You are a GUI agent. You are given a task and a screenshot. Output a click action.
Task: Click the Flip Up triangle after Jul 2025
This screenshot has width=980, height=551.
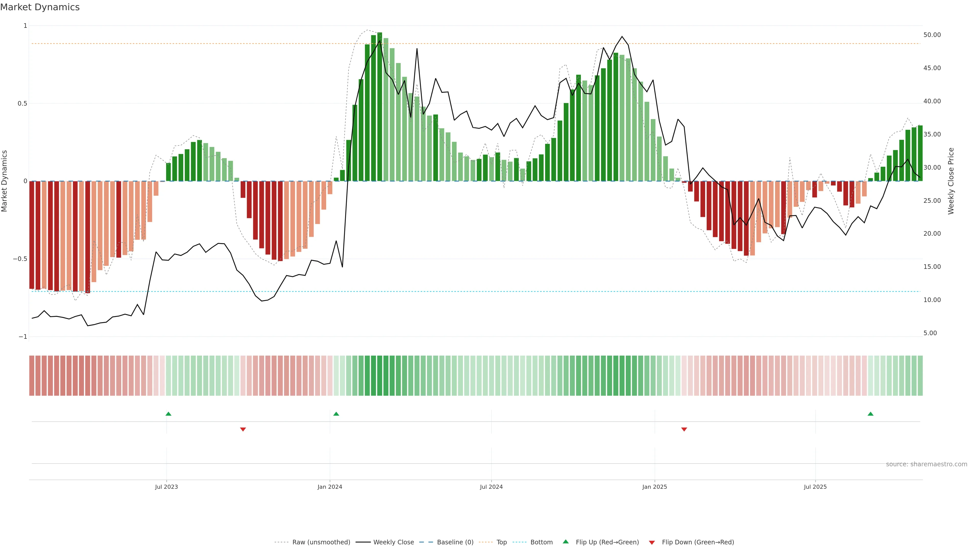point(871,414)
